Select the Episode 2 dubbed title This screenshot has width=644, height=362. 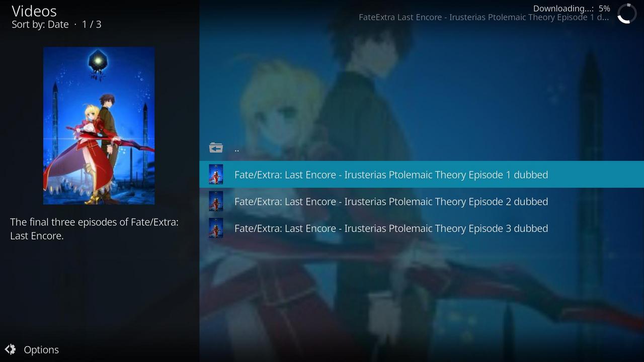(x=391, y=202)
